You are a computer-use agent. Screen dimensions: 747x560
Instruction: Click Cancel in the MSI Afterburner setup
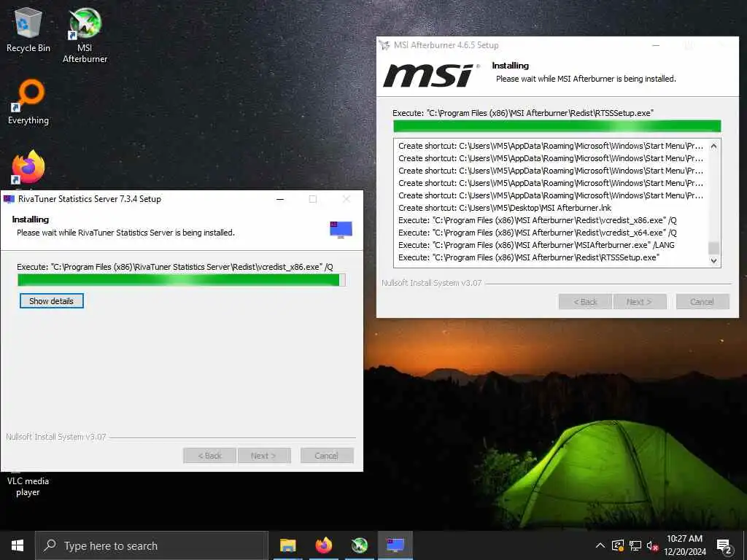(703, 301)
